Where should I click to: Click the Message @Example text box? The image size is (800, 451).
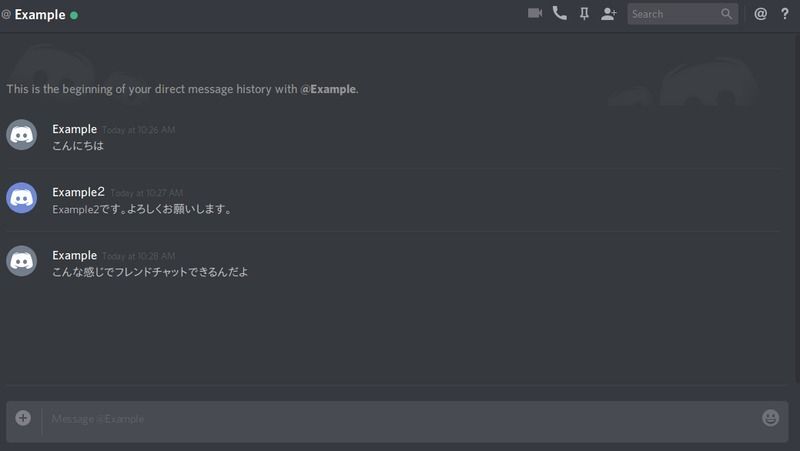coord(398,419)
